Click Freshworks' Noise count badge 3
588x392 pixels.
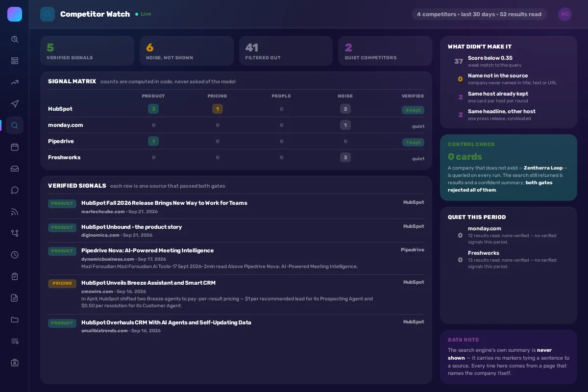click(x=345, y=157)
